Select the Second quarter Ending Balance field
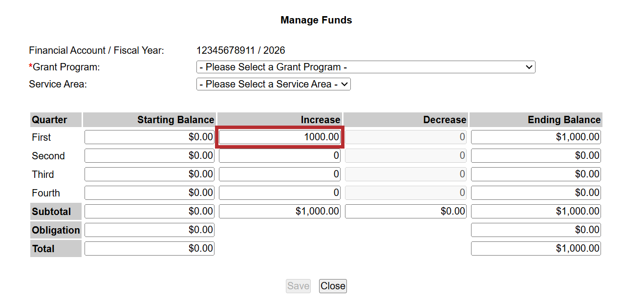644x302 pixels. point(536,156)
